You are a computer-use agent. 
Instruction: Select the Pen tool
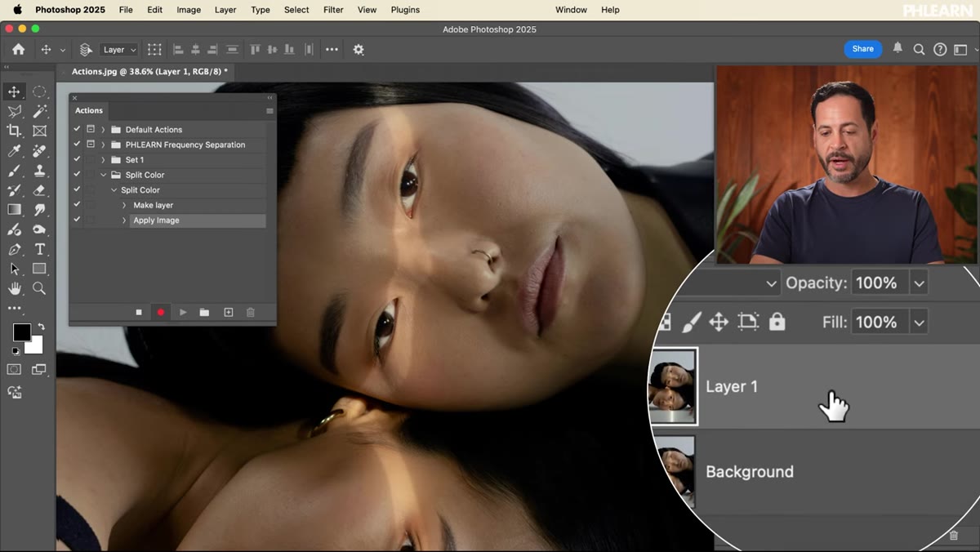click(14, 249)
